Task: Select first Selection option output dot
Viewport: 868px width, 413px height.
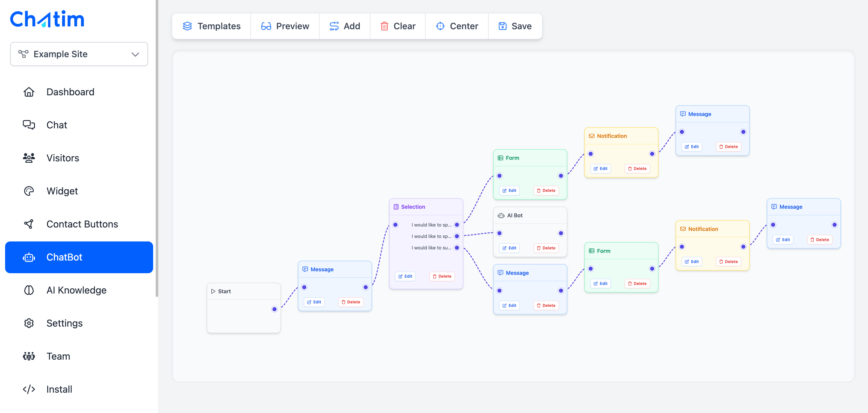Action: pos(457,225)
